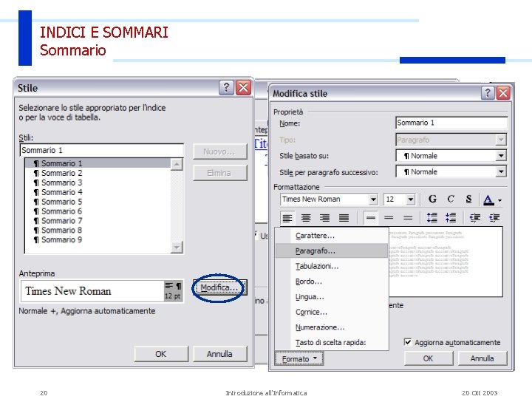
Task: Choose Tabulazioni... from Formato menu
Action: 332,266
